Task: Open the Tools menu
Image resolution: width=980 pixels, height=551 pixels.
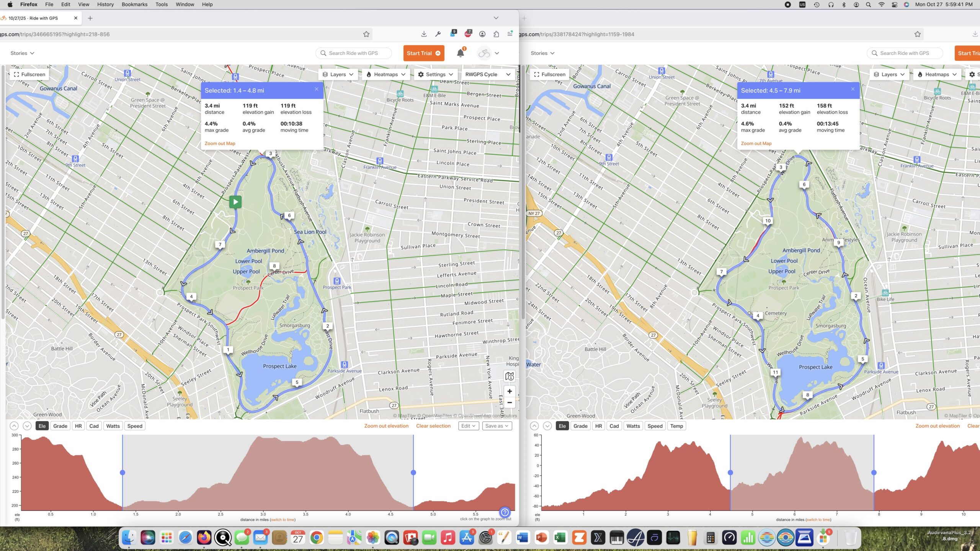Action: 162,5
